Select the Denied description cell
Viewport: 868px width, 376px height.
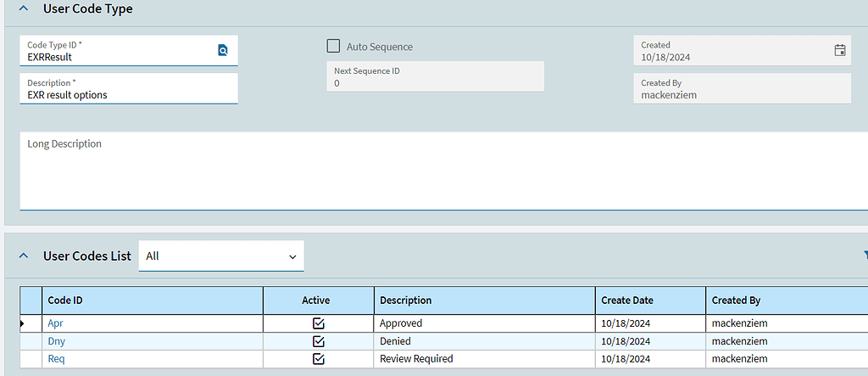(x=484, y=341)
